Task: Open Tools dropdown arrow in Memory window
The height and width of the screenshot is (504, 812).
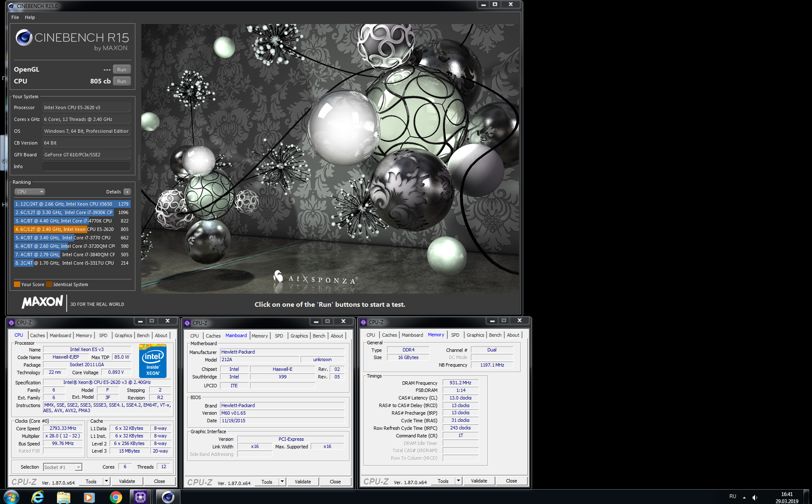Action: coord(458,481)
